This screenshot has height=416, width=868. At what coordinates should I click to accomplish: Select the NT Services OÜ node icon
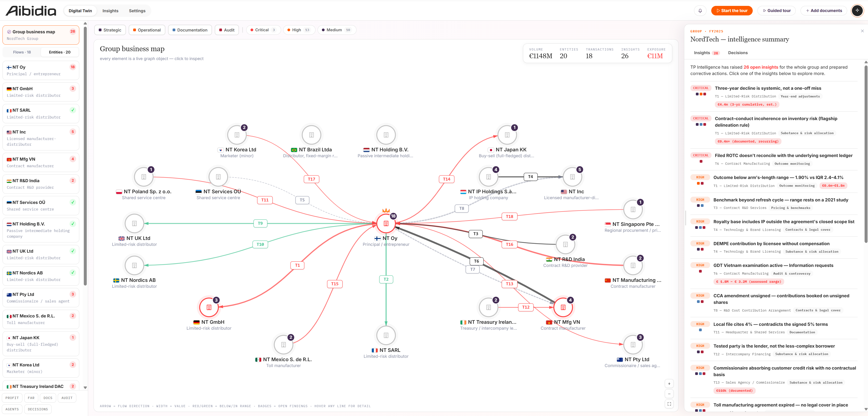click(218, 177)
